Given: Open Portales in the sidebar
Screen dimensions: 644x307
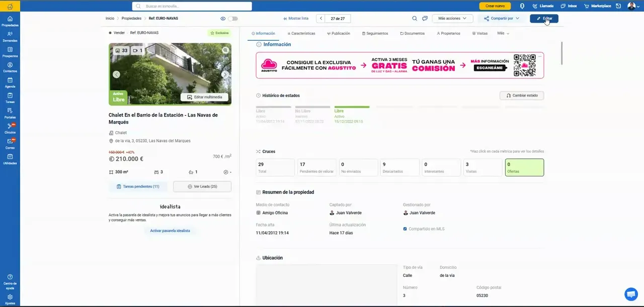Looking at the screenshot, I should 10,113.
